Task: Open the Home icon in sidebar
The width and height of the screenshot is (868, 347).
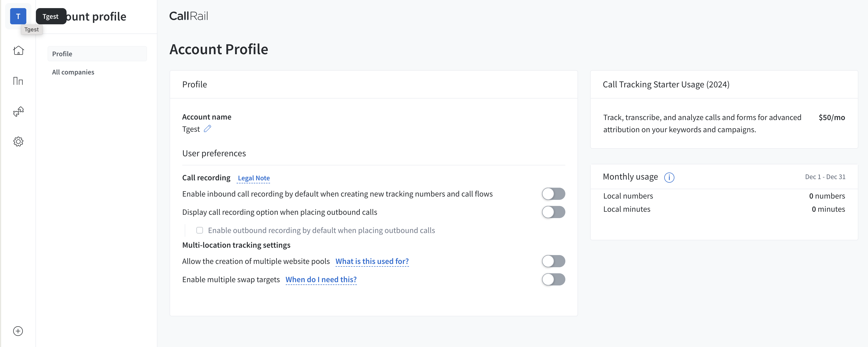Action: (18, 51)
